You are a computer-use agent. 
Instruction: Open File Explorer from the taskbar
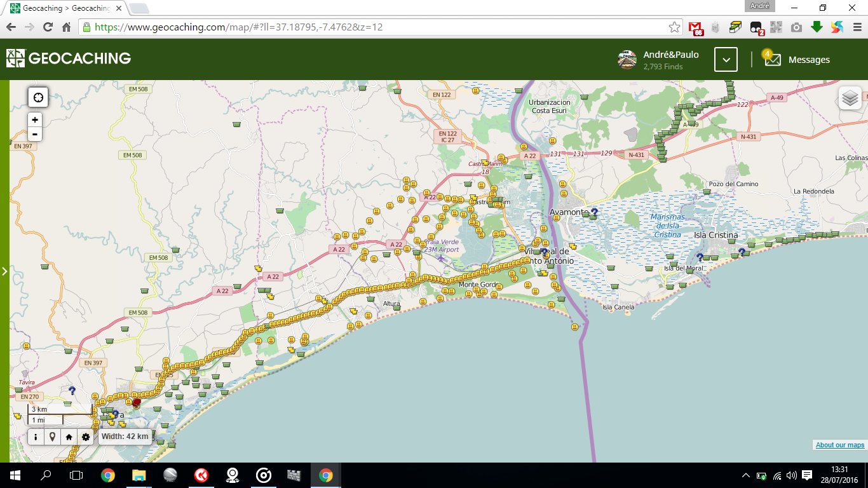pyautogui.click(x=139, y=475)
